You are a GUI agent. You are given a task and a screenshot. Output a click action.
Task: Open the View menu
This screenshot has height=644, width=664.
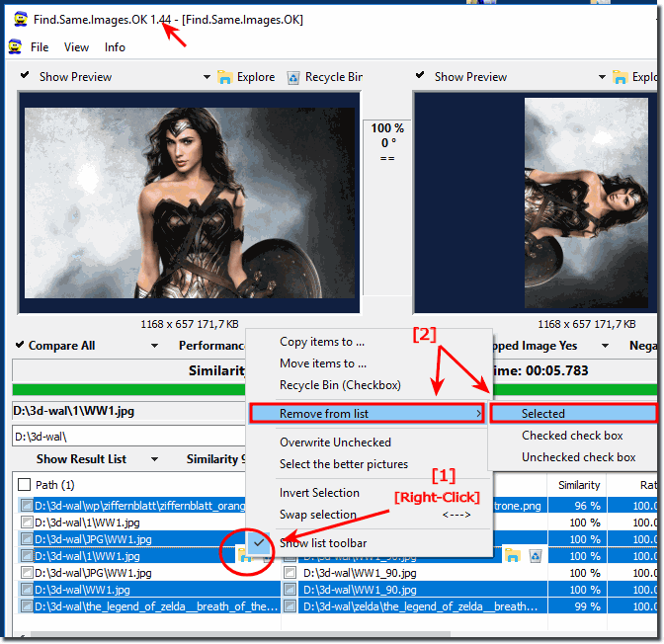(76, 47)
